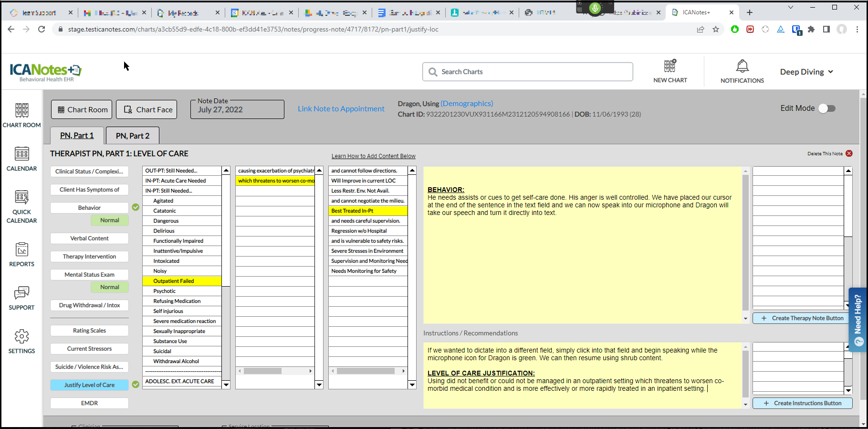Click into the Search Charts field

coord(527,72)
